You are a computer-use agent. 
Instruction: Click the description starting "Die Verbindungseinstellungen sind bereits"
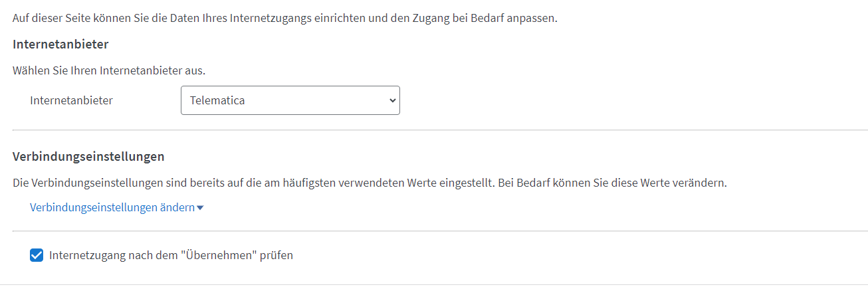[x=370, y=182]
